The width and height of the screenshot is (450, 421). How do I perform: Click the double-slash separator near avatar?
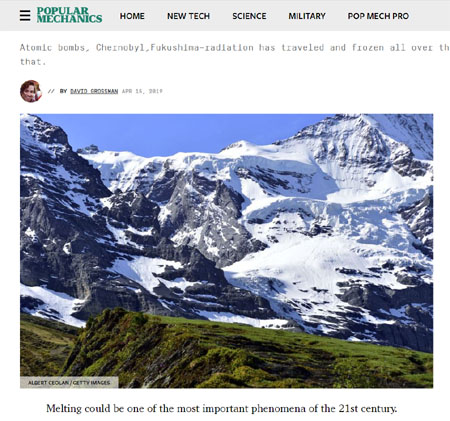click(x=51, y=91)
